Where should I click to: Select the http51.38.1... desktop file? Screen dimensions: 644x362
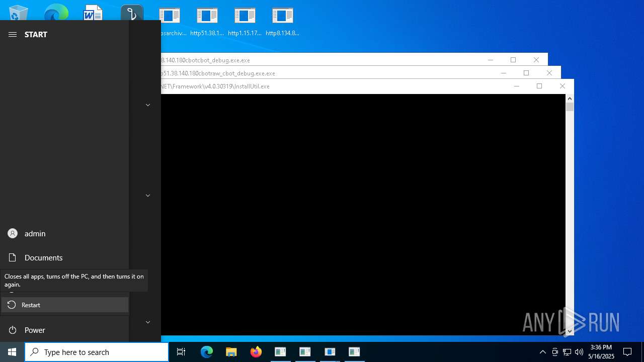pos(207,22)
